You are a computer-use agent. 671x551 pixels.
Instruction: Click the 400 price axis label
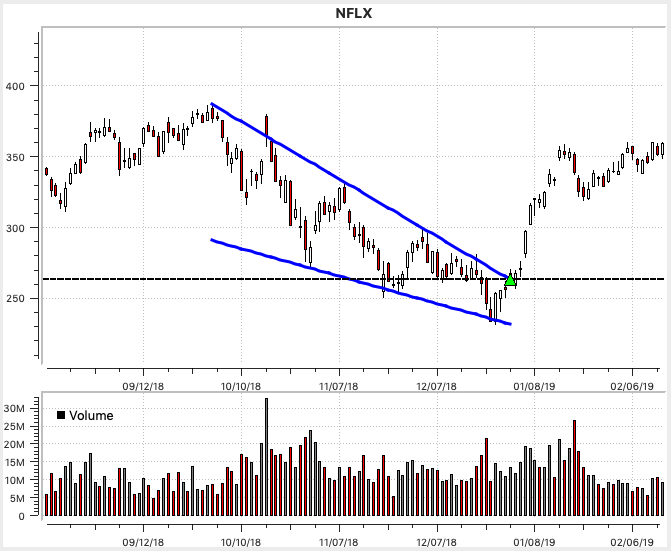pyautogui.click(x=15, y=86)
